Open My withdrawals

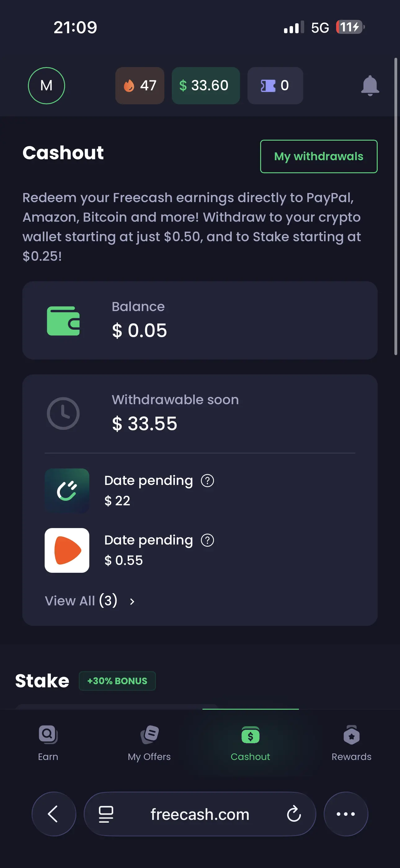(x=318, y=156)
